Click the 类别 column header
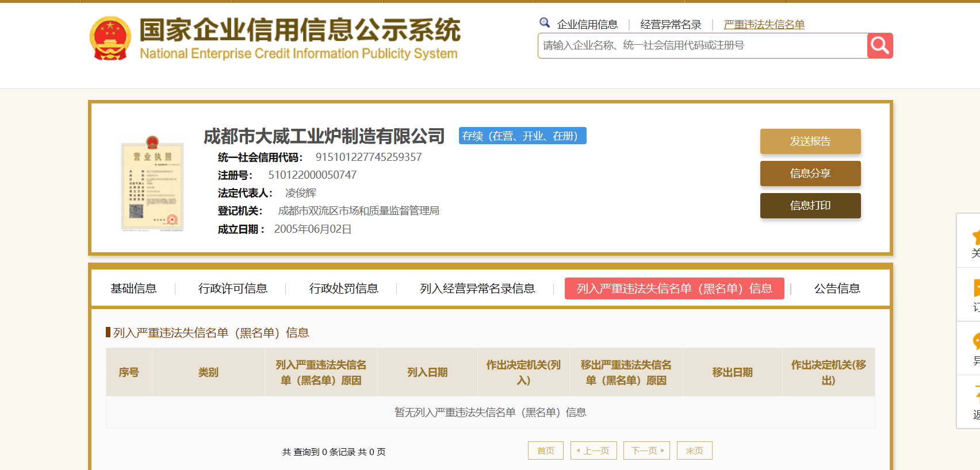Image resolution: width=980 pixels, height=470 pixels. click(x=208, y=372)
